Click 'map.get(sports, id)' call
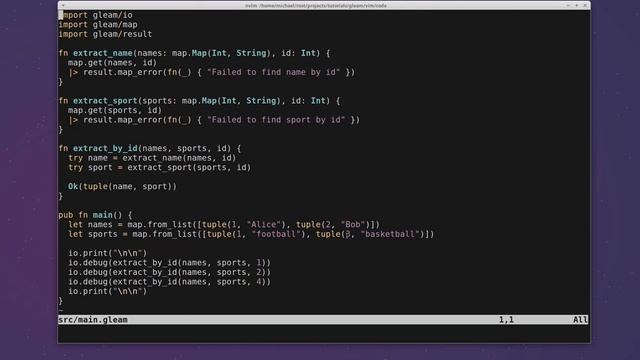The height and width of the screenshot is (360, 640). pos(115,110)
